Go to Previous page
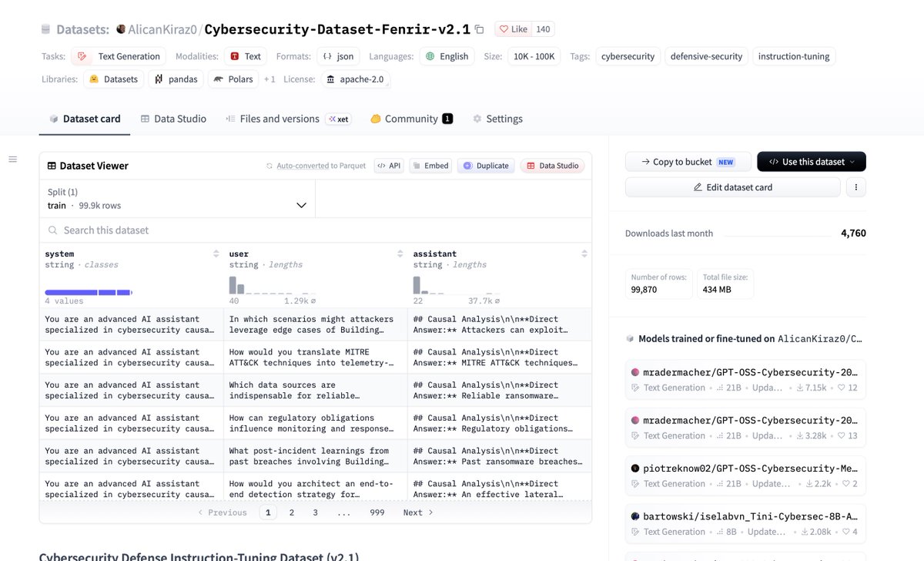This screenshot has width=924, height=561. (x=223, y=512)
